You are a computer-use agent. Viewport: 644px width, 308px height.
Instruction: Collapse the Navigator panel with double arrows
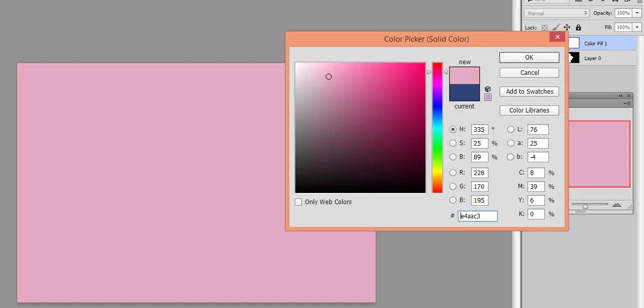[x=620, y=96]
